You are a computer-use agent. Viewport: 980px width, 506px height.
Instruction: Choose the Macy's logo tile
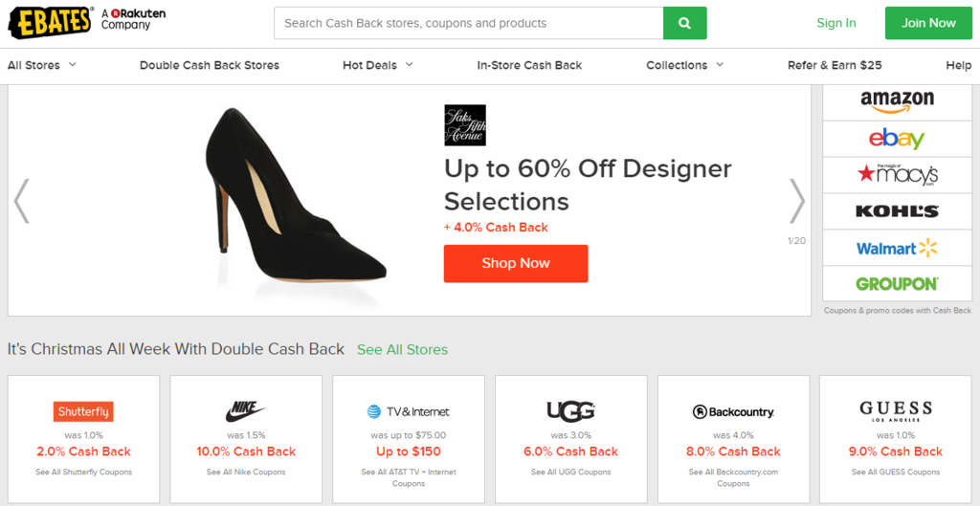coord(897,175)
